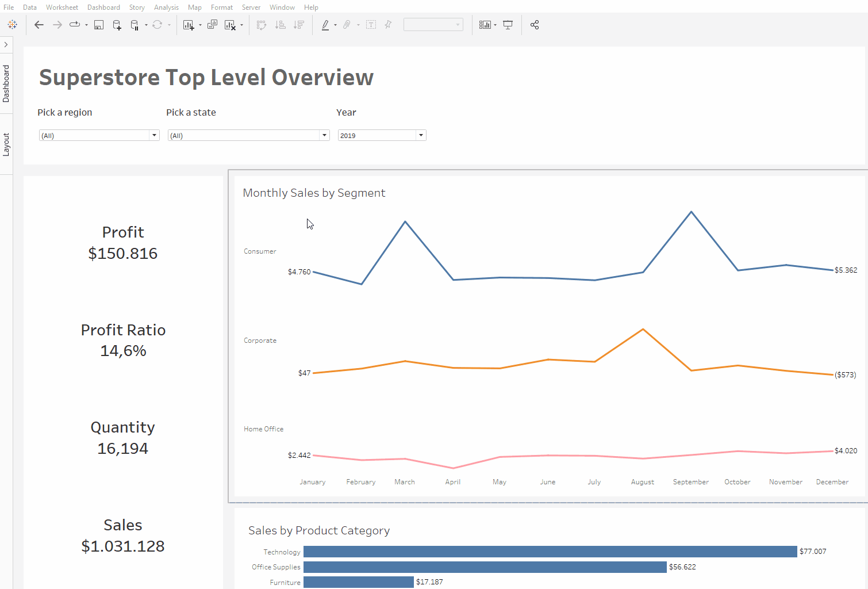Open the Worksheet menu

[62, 7]
